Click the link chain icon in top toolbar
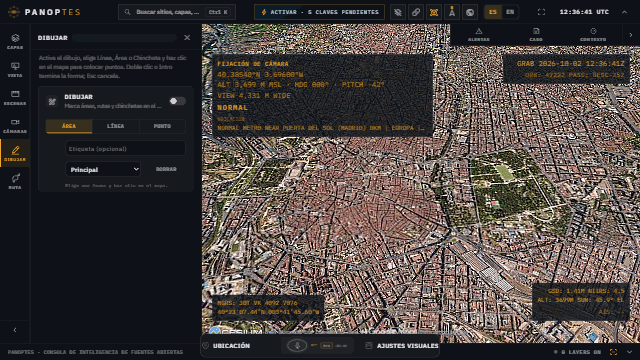The image size is (640, 360). point(416,12)
